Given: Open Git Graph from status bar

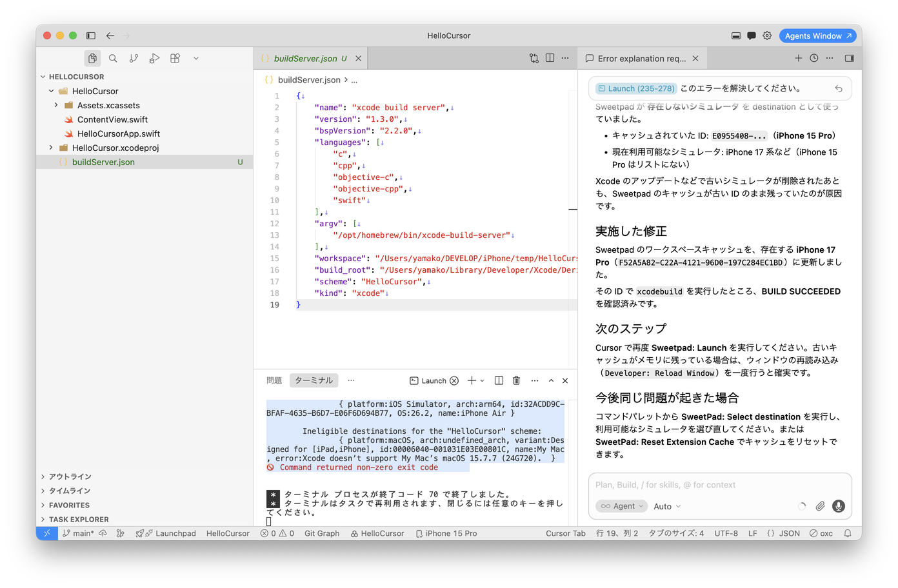Looking at the screenshot, I should point(322,533).
